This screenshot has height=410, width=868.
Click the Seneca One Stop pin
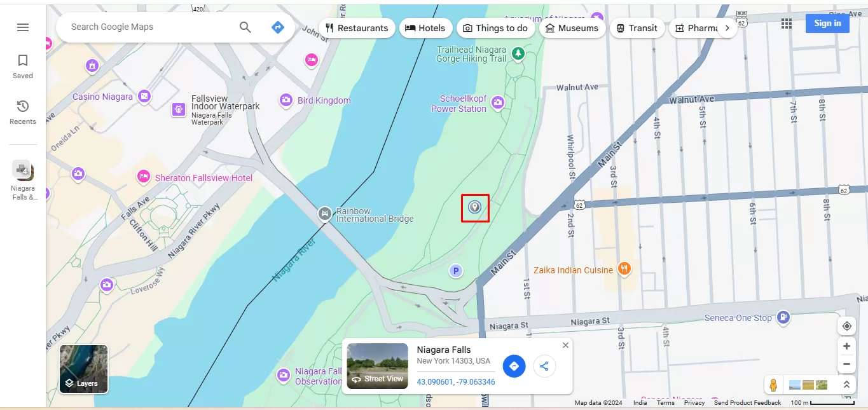tap(783, 317)
